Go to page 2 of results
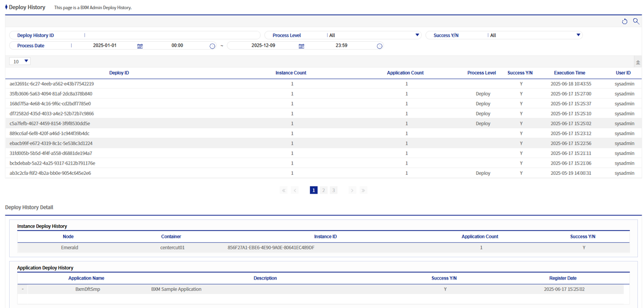Image resolution: width=644 pixels, height=308 pixels. click(x=324, y=191)
